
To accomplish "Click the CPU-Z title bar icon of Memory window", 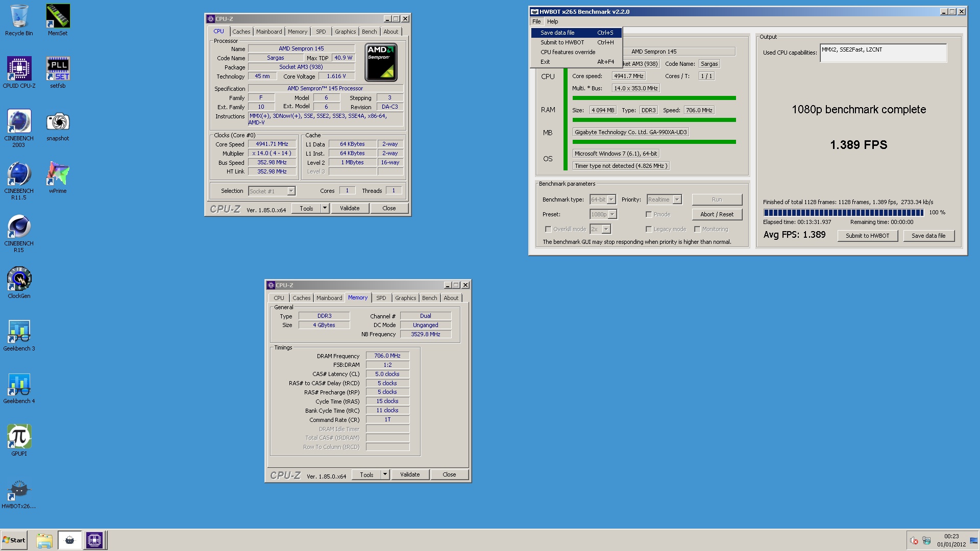I will pos(271,285).
